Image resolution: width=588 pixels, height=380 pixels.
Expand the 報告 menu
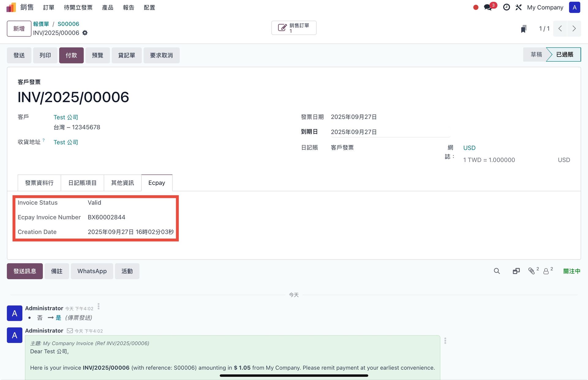click(129, 8)
